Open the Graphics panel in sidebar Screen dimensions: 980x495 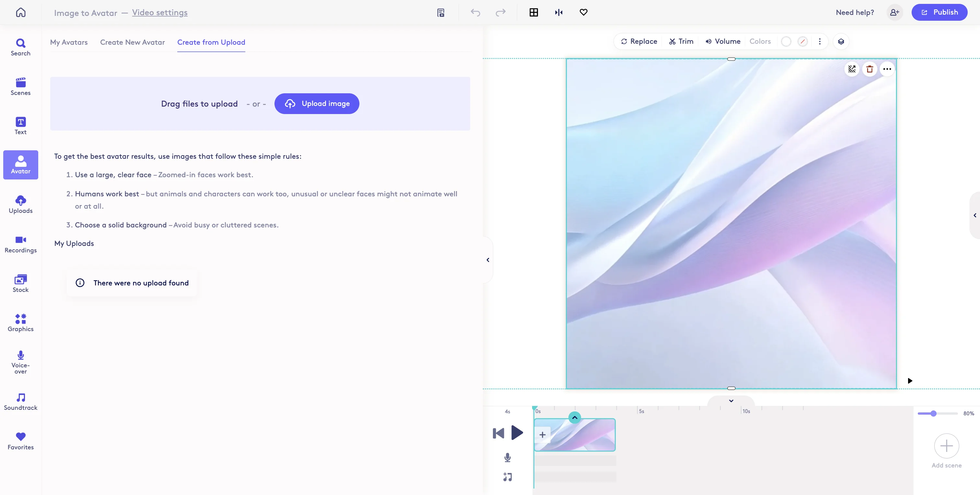coord(20,322)
